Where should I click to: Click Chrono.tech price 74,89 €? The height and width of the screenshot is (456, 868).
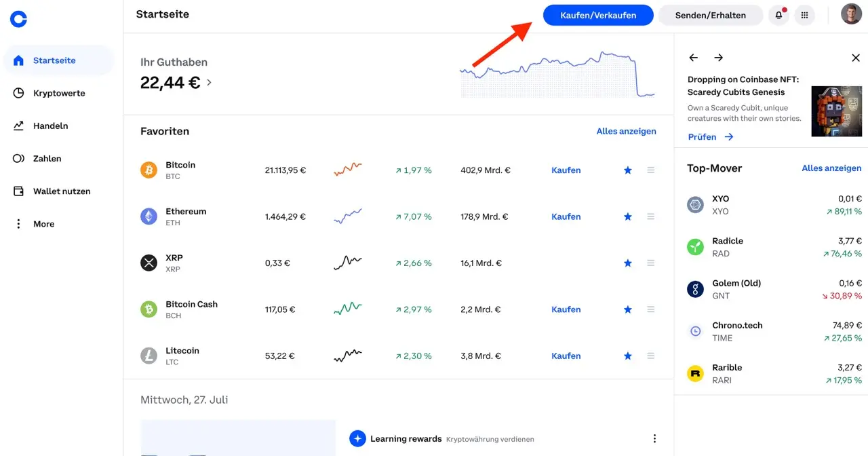pyautogui.click(x=847, y=325)
